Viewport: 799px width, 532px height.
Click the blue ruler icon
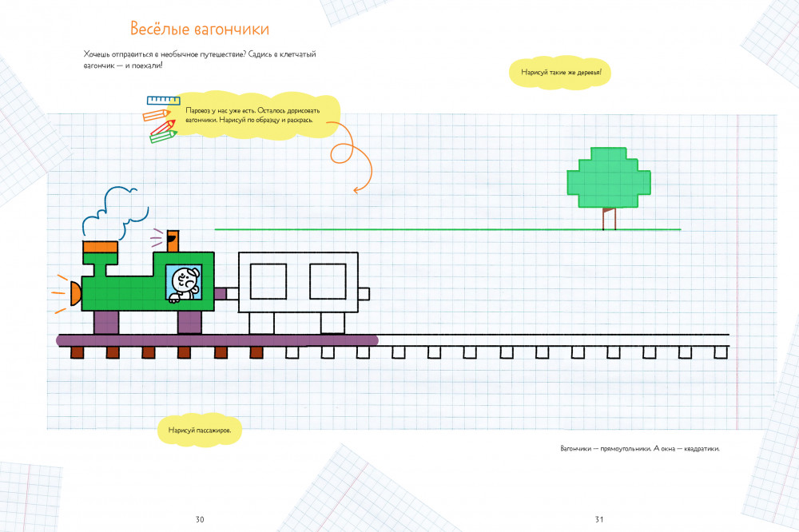pyautogui.click(x=162, y=101)
